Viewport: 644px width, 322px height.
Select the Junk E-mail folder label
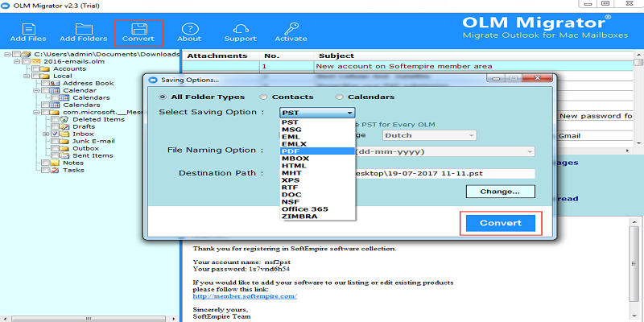tap(93, 141)
